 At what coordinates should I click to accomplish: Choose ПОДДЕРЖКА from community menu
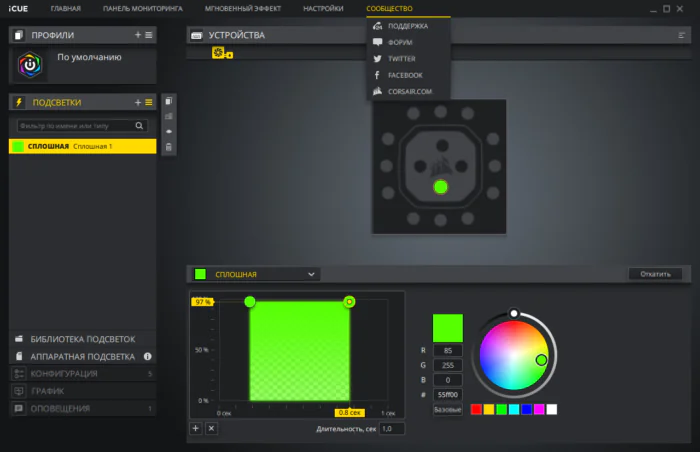point(408,26)
